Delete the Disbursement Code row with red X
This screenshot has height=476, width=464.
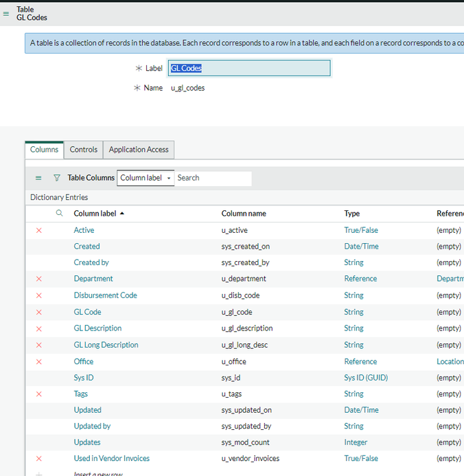pos(39,295)
